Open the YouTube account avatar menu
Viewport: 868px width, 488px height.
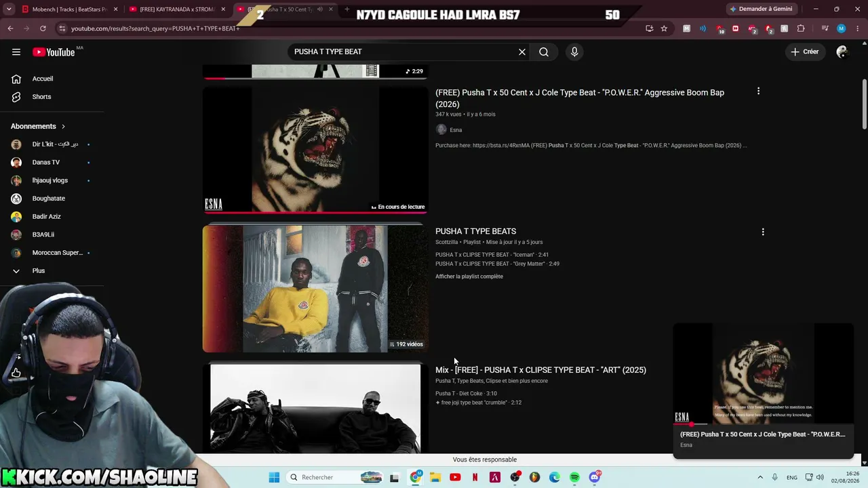point(842,52)
